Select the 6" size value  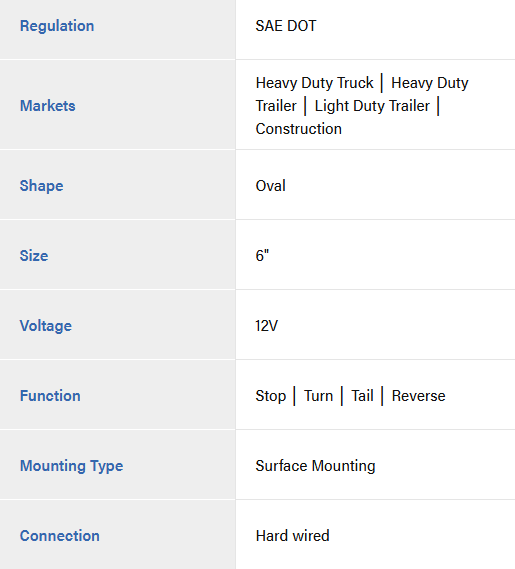click(262, 256)
